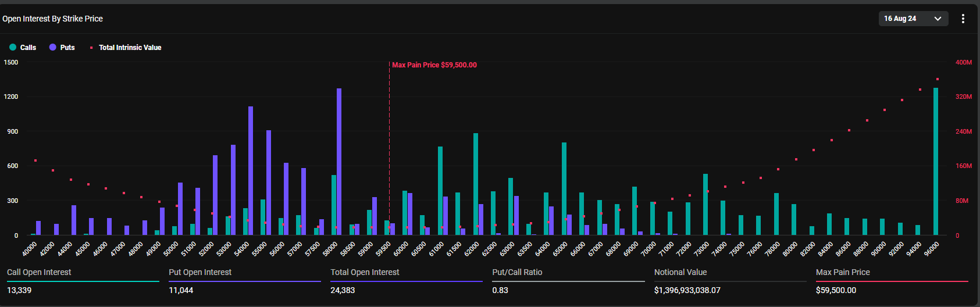Click the call bar at strike 65000
980x307 pixels.
[x=564, y=188]
